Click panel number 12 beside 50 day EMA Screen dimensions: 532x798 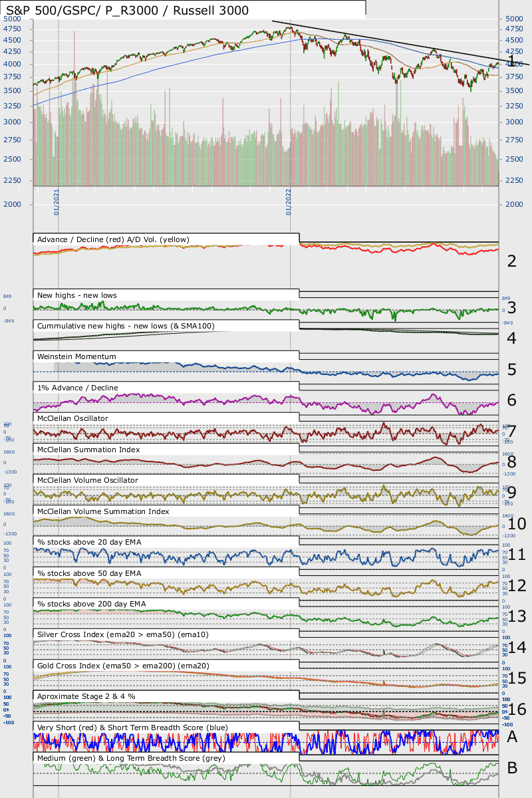click(x=517, y=585)
